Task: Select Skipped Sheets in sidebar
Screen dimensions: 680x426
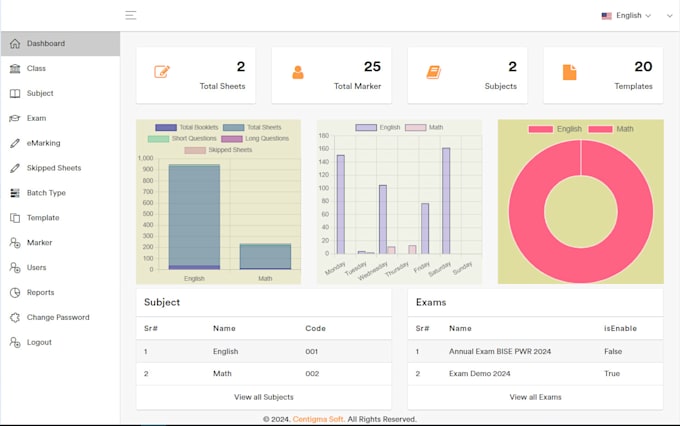Action: [x=60, y=168]
